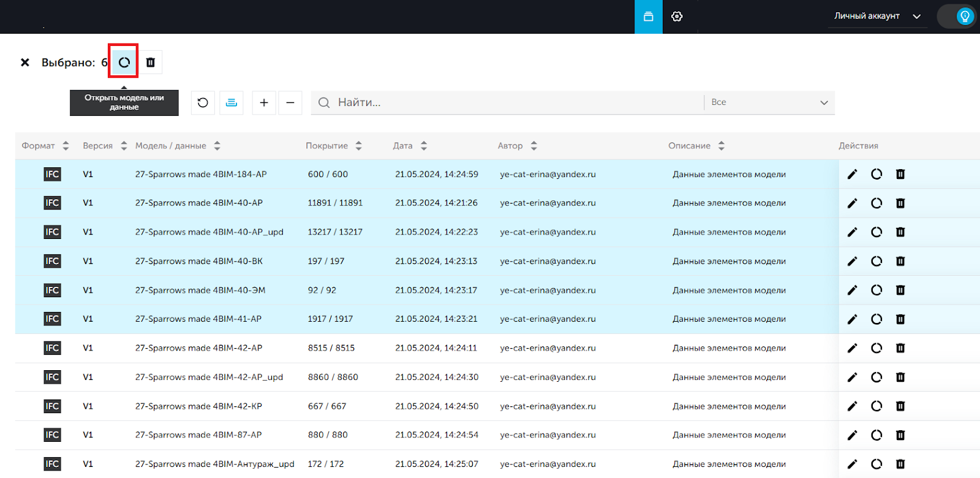Screen dimensions: 980x478
Task: Sort table by Автор column
Action: click(534, 146)
